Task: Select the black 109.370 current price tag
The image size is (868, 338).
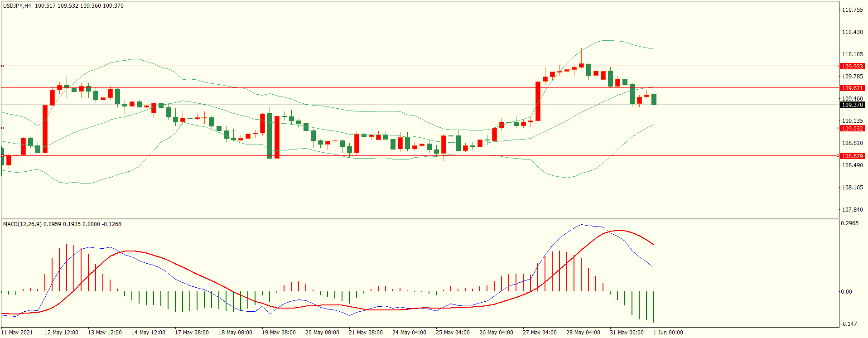Action: (852, 105)
